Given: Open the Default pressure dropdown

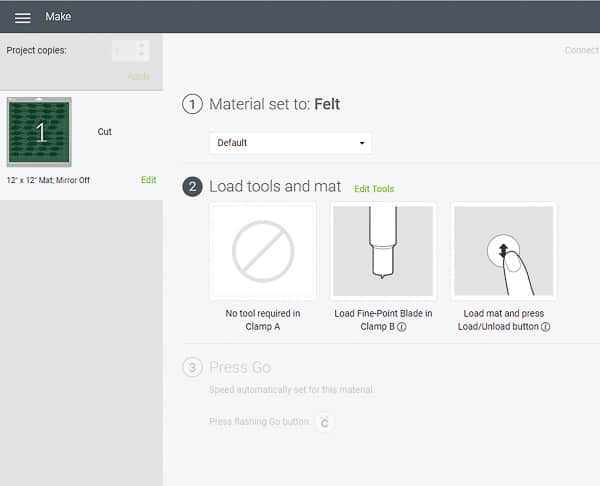Looking at the screenshot, I should [x=290, y=143].
